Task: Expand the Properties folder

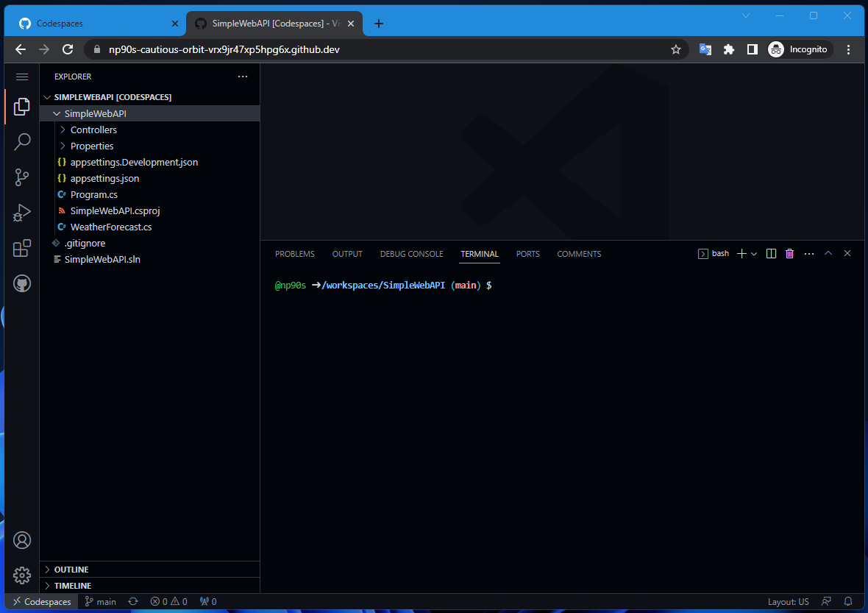Action: click(149, 146)
